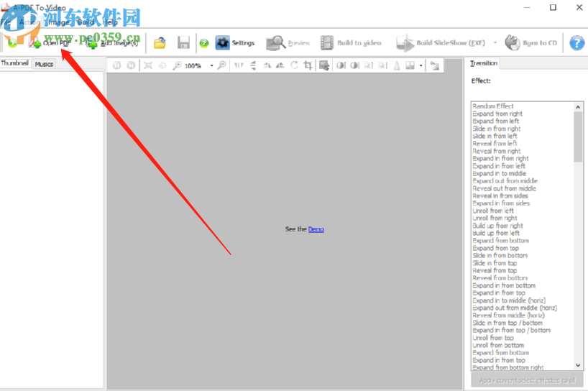The image size is (588, 391).
Task: Click the zoom in magnifier icon
Action: click(177, 65)
